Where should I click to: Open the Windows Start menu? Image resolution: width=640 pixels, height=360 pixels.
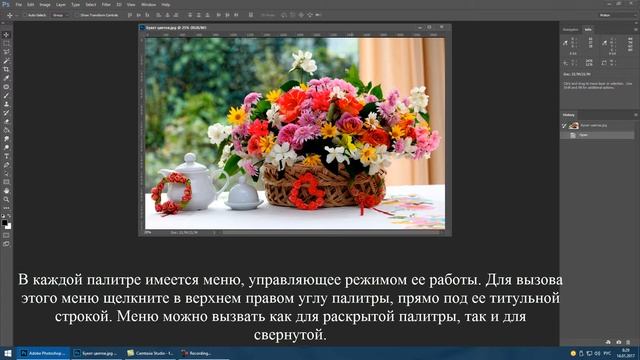tap(7, 353)
